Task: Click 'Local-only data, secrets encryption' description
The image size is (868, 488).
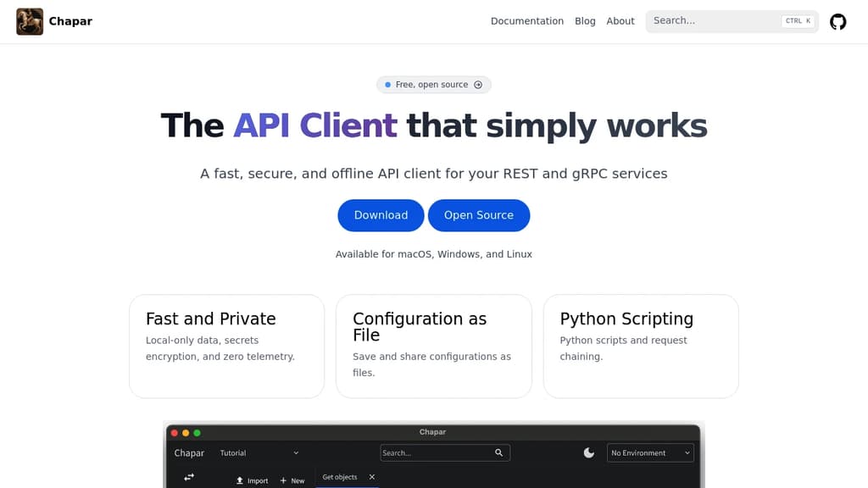Action: (x=220, y=348)
